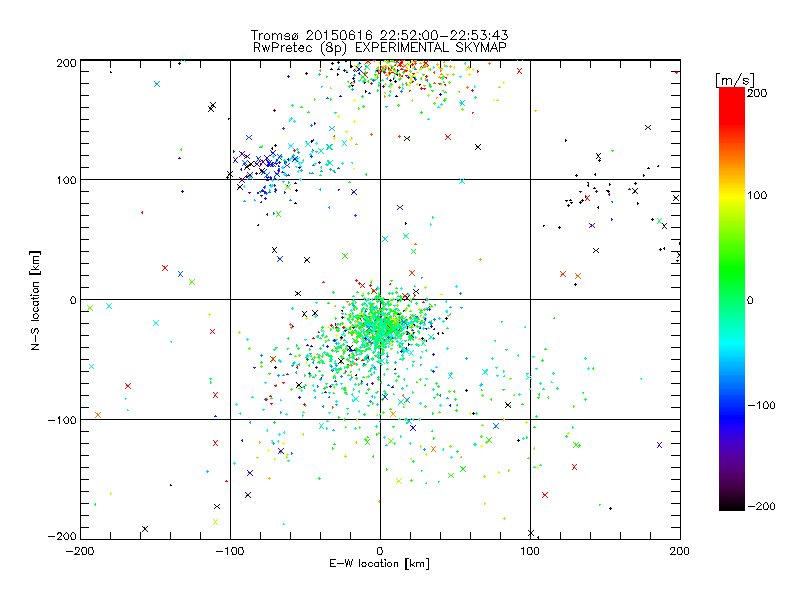The image size is (800, 600).
Task: Click the colorbar label "-100"
Action: pyautogui.click(x=761, y=405)
